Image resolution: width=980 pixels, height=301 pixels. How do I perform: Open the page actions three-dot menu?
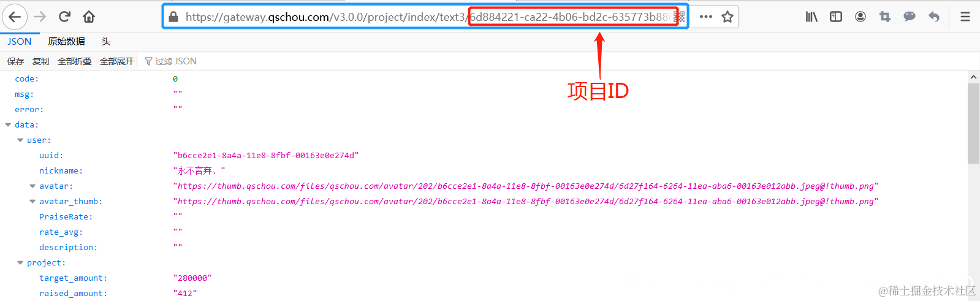coord(706,17)
